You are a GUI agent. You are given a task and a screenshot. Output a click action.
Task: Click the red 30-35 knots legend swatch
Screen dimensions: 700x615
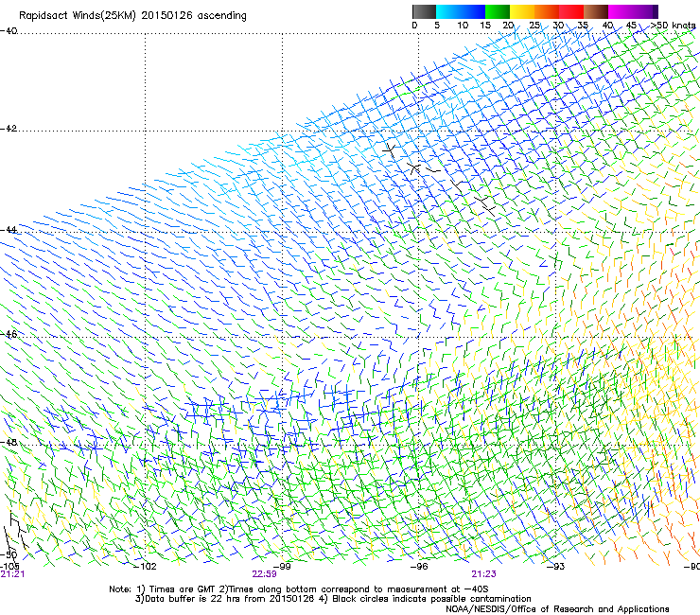point(571,11)
